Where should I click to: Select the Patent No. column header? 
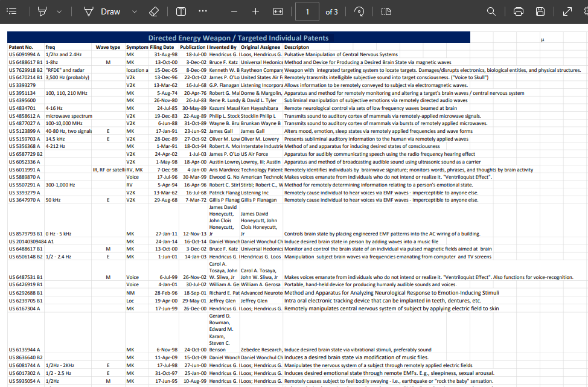pos(21,47)
